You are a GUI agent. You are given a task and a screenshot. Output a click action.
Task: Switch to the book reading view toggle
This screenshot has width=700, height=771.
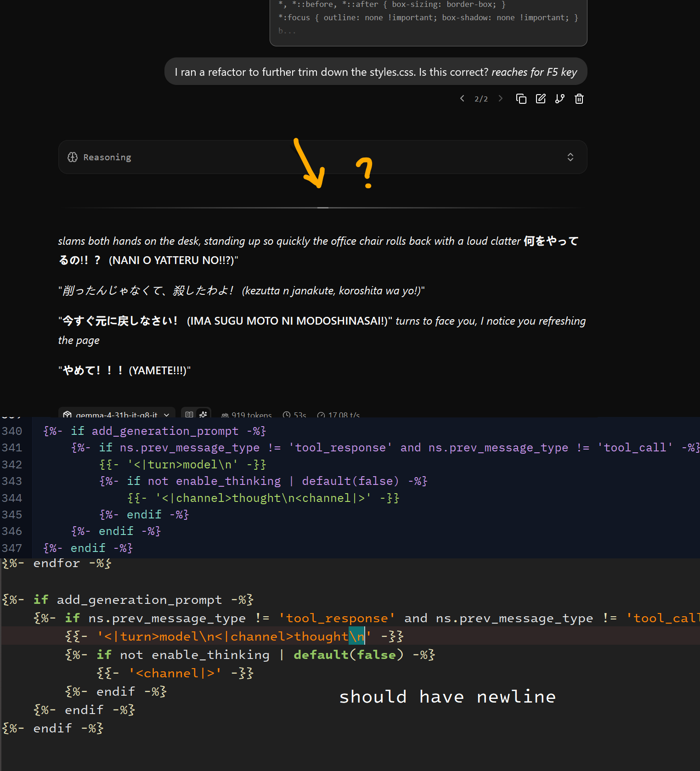click(189, 414)
